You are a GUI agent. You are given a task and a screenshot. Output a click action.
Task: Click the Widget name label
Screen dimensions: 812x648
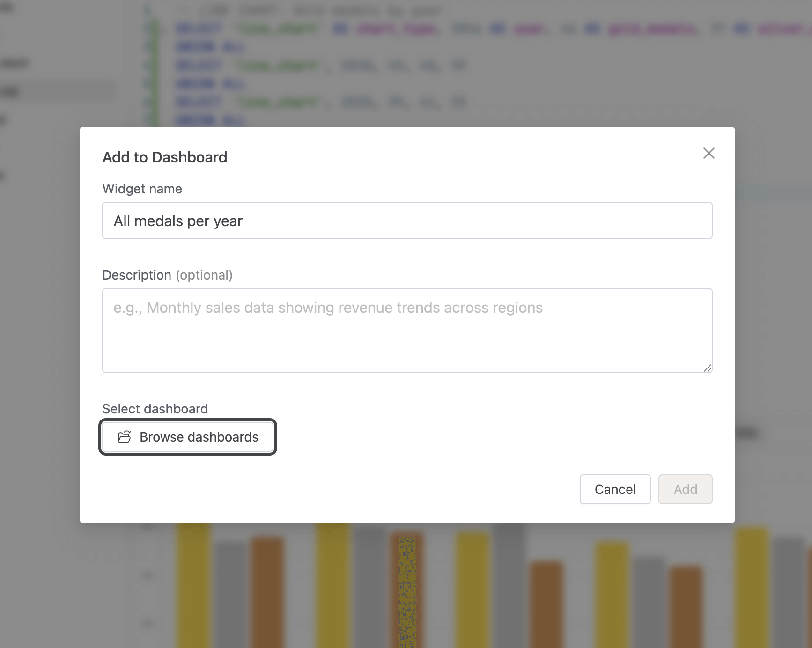(x=141, y=189)
